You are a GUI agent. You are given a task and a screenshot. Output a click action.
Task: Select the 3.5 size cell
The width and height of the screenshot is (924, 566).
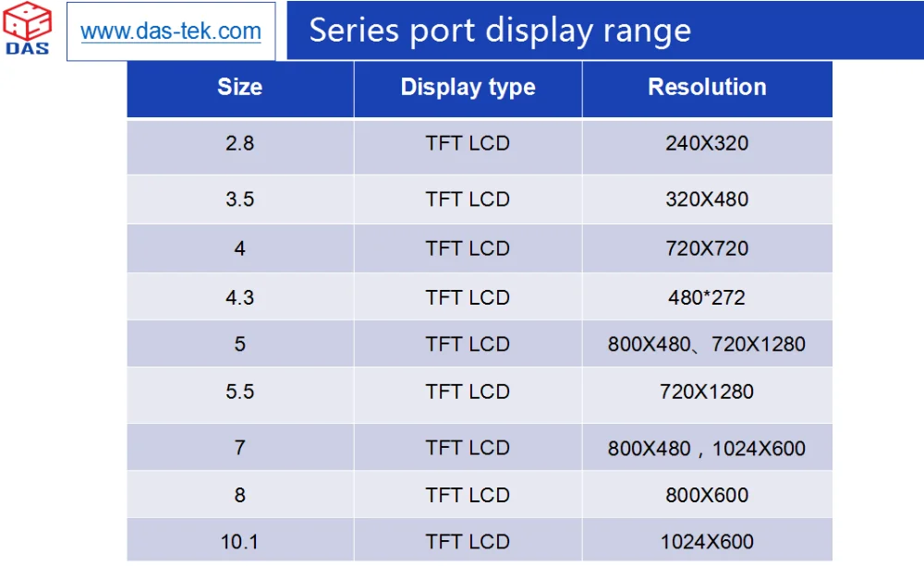(240, 199)
